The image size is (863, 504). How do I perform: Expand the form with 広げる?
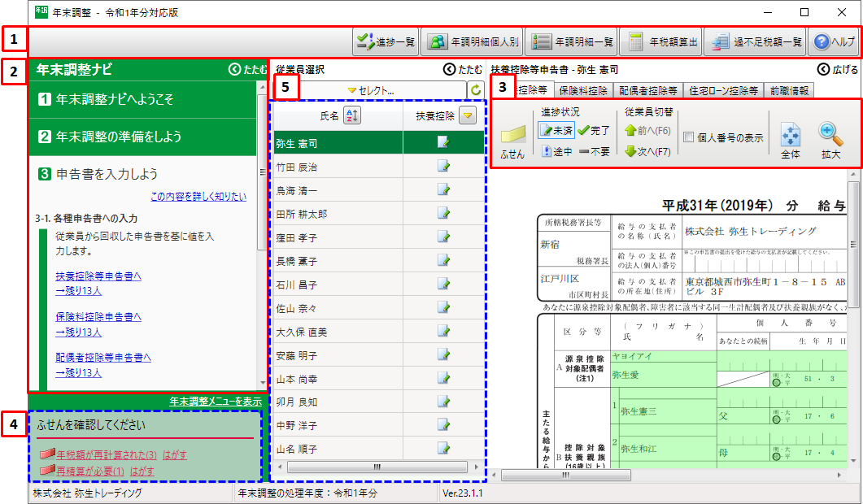(x=837, y=69)
